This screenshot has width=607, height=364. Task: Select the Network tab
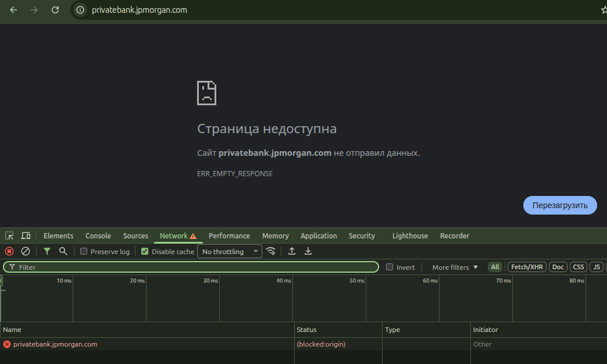[x=174, y=236]
